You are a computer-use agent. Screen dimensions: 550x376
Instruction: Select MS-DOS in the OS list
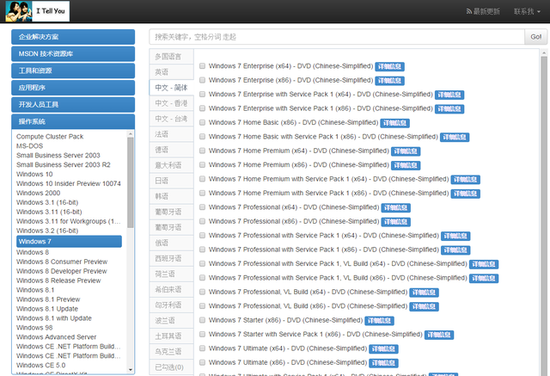(x=30, y=146)
